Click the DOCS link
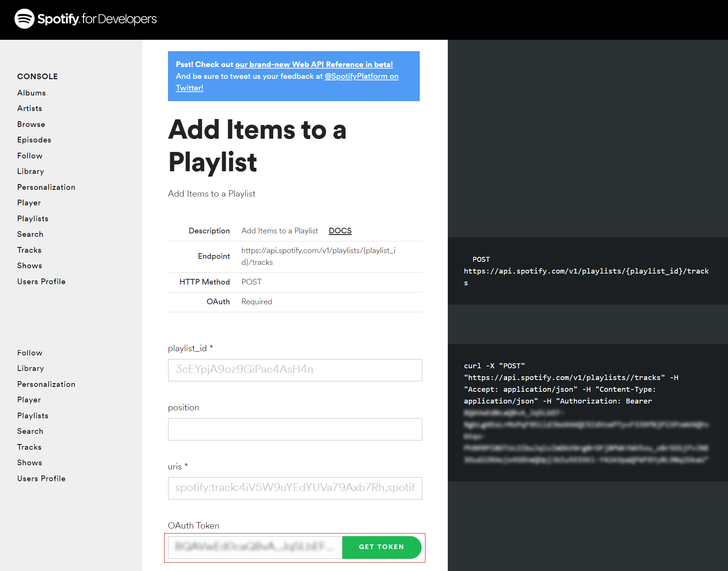Viewport: 728px width, 571px height. [x=340, y=231]
